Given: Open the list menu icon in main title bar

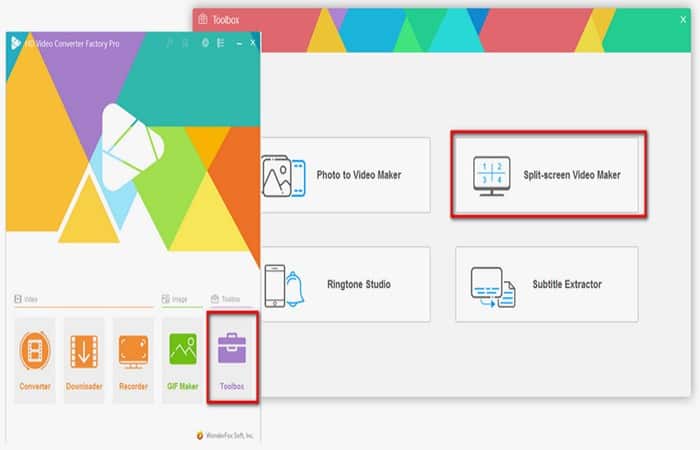Looking at the screenshot, I should point(221,43).
